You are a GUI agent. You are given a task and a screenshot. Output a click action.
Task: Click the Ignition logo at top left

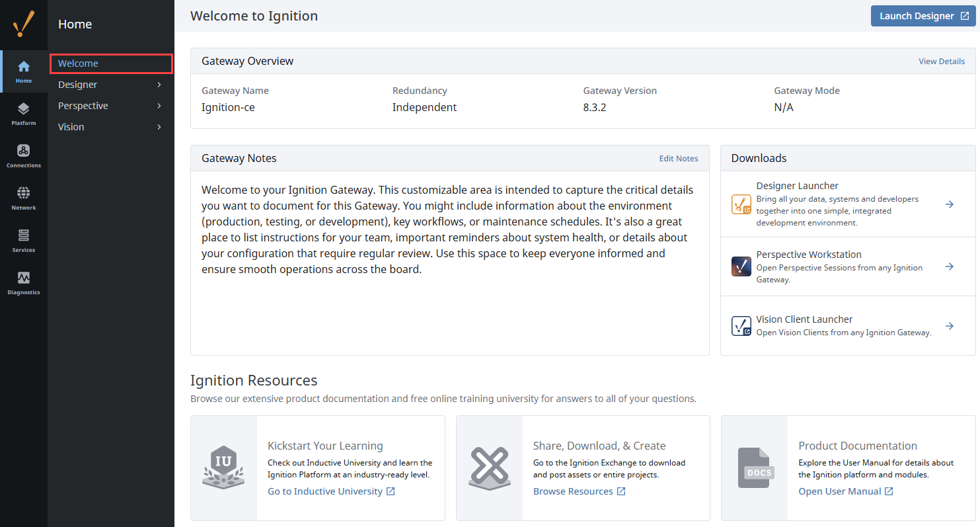point(24,24)
